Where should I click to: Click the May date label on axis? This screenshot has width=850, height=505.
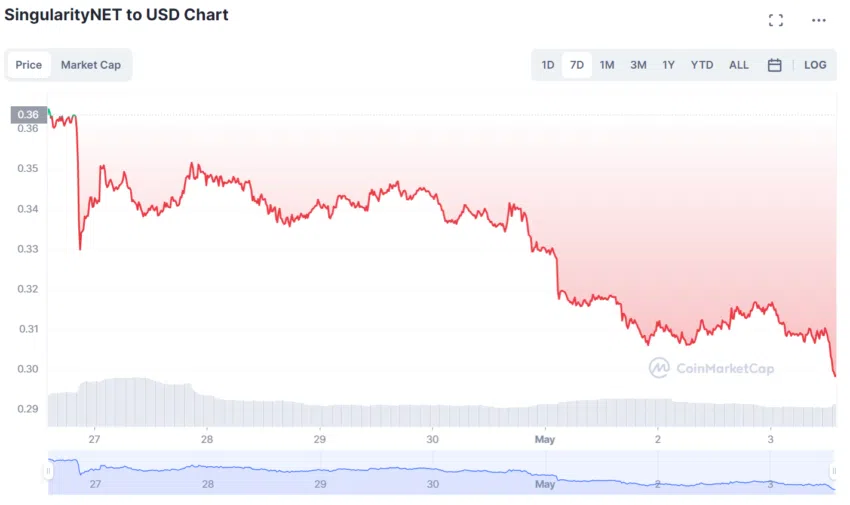[x=545, y=439]
